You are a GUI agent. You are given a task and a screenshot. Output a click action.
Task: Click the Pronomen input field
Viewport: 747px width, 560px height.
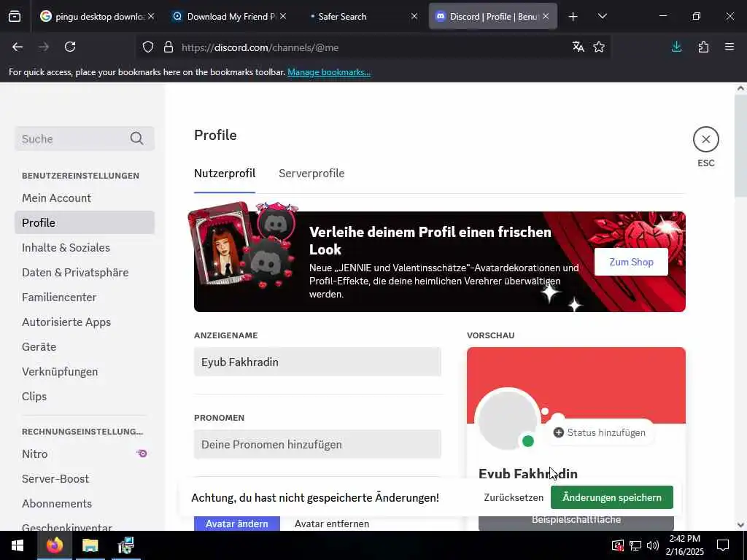[317, 444]
